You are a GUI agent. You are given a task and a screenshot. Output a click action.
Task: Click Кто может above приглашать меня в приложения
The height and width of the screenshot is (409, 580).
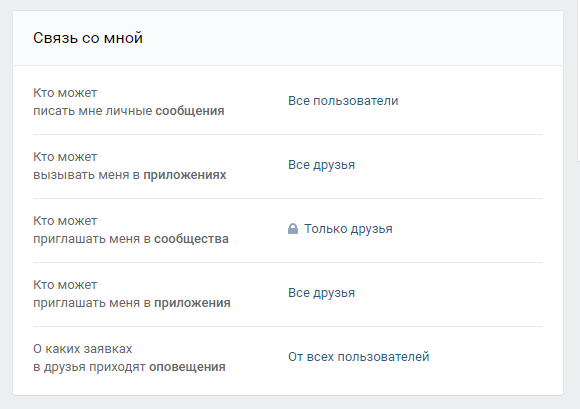pos(65,284)
